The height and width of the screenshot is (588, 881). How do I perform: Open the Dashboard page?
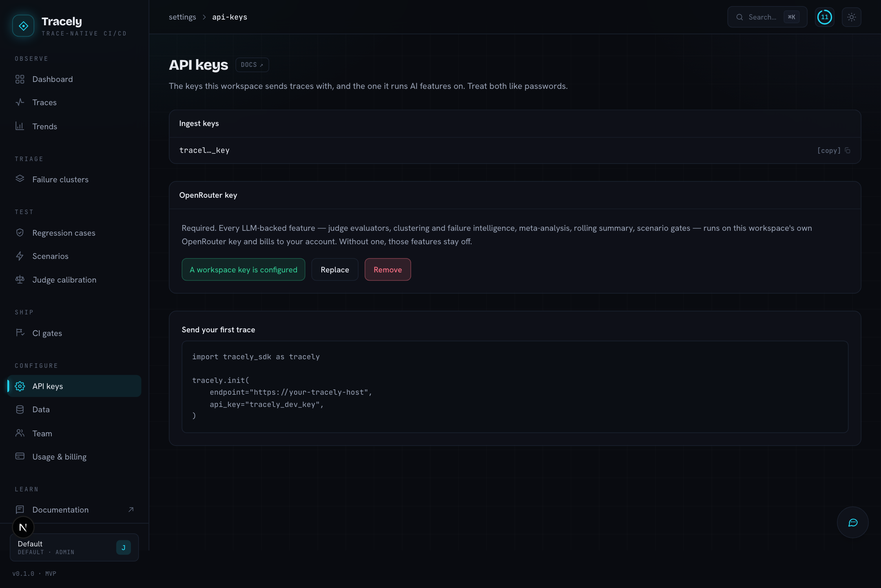74,79
